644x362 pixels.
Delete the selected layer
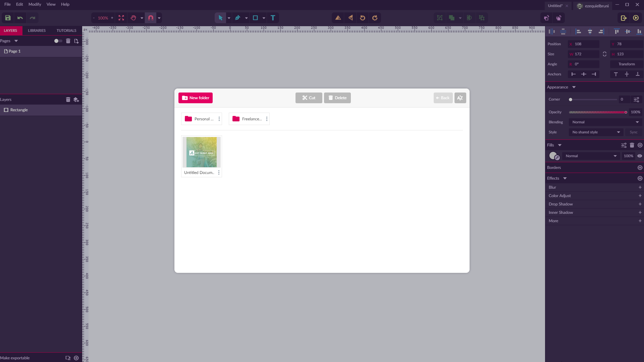pos(68,100)
